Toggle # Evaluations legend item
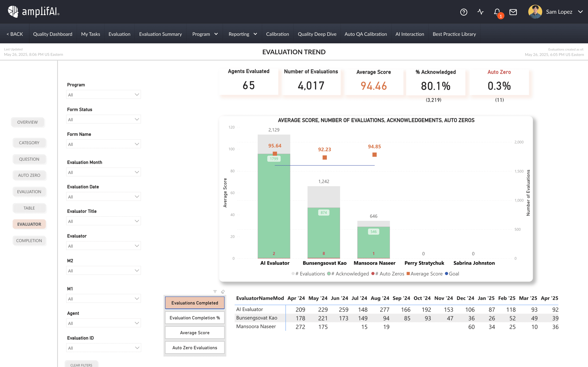This screenshot has height=367, width=588. tap(308, 274)
